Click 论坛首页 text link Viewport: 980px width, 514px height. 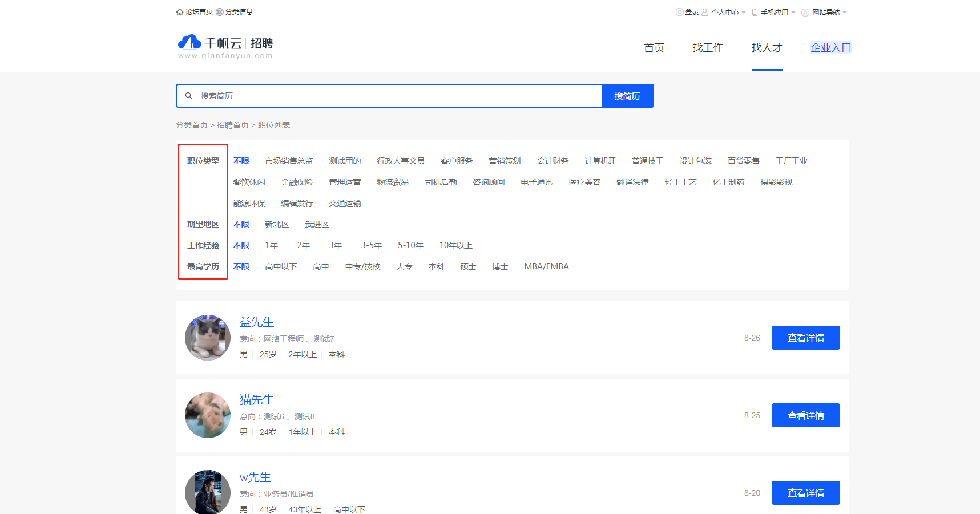point(199,12)
